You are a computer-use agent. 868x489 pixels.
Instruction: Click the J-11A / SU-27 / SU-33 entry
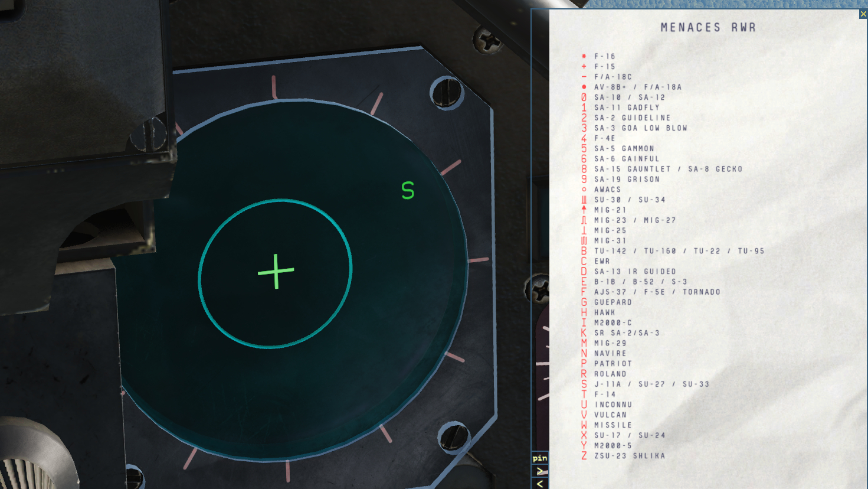tap(651, 384)
